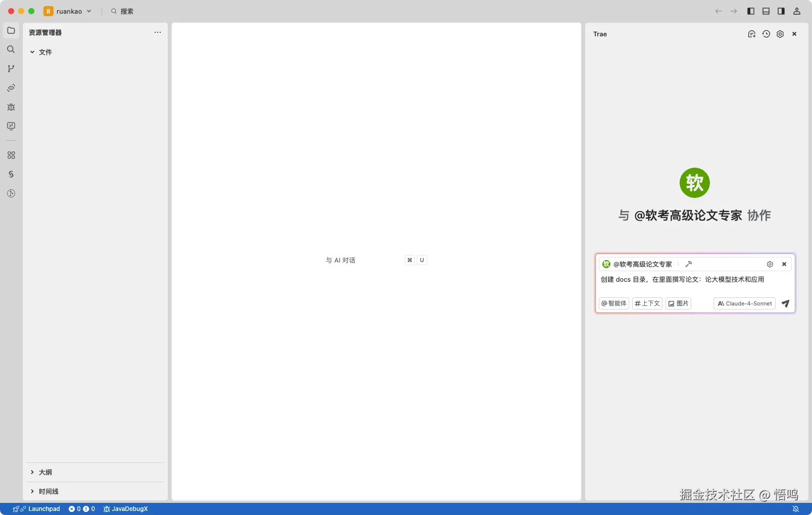Viewport: 812px width, 515px height.
Task: Navigate forward with the right arrow
Action: [734, 11]
